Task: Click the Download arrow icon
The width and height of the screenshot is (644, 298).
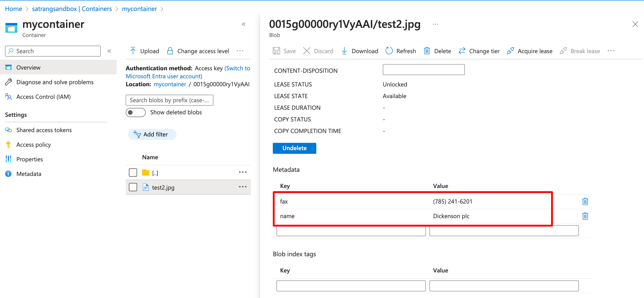Action: pos(344,51)
